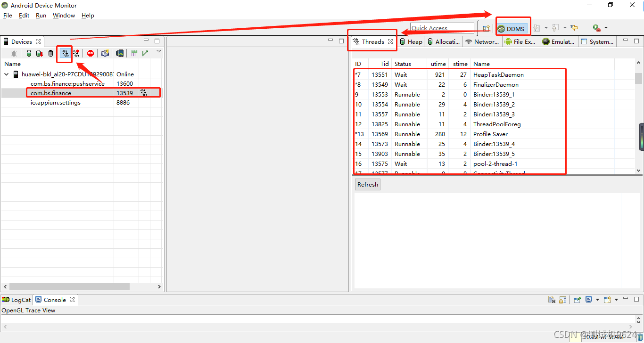Image resolution: width=644 pixels, height=343 pixels.
Task: Click the Quick Access search field
Action: [442, 28]
